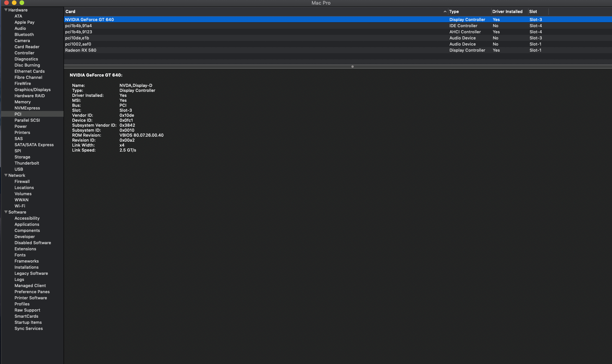
Task: Open Legacy Software in the sidebar
Action: pyautogui.click(x=31, y=273)
